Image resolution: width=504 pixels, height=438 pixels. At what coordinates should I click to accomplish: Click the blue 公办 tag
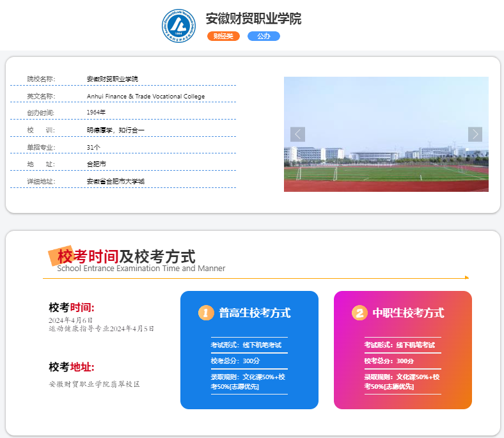[x=264, y=36]
